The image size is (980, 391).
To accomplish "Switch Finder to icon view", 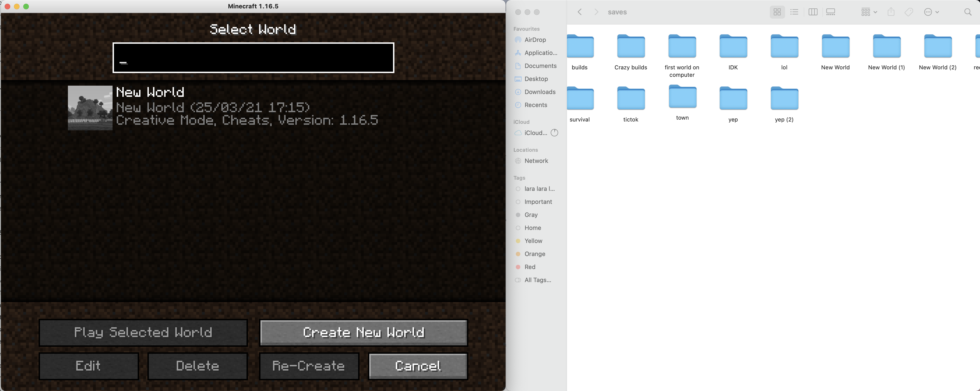I will [x=777, y=12].
